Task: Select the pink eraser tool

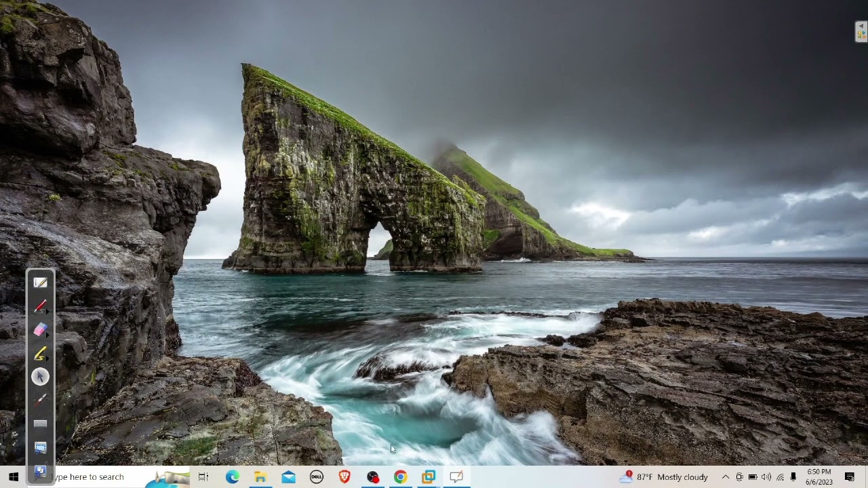Action: tap(40, 329)
